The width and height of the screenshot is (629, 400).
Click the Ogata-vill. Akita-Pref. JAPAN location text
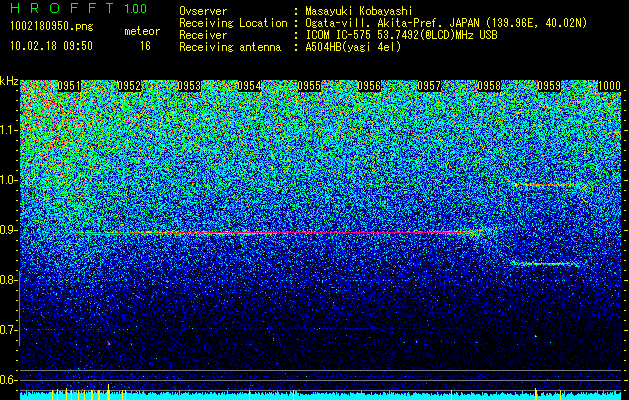[444, 23]
